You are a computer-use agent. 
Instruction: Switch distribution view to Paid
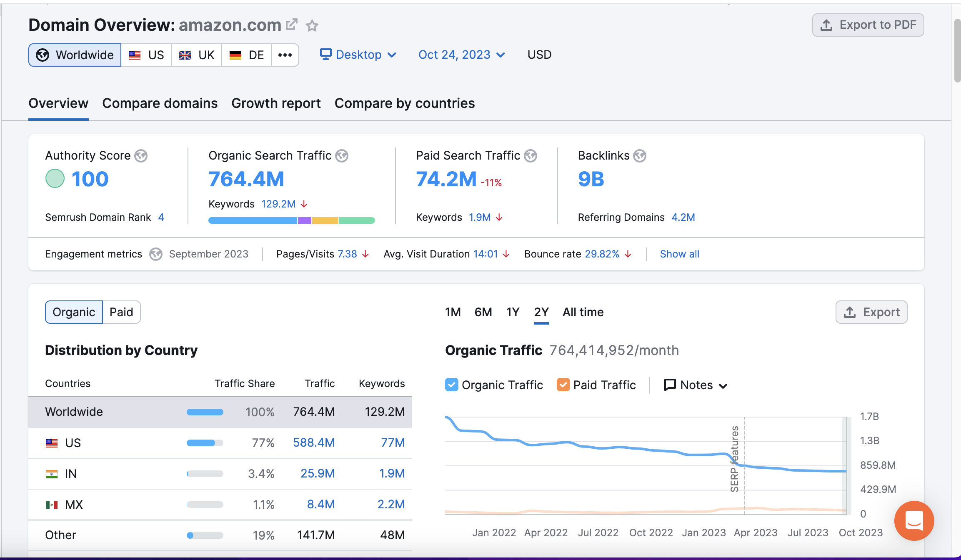[x=121, y=312]
